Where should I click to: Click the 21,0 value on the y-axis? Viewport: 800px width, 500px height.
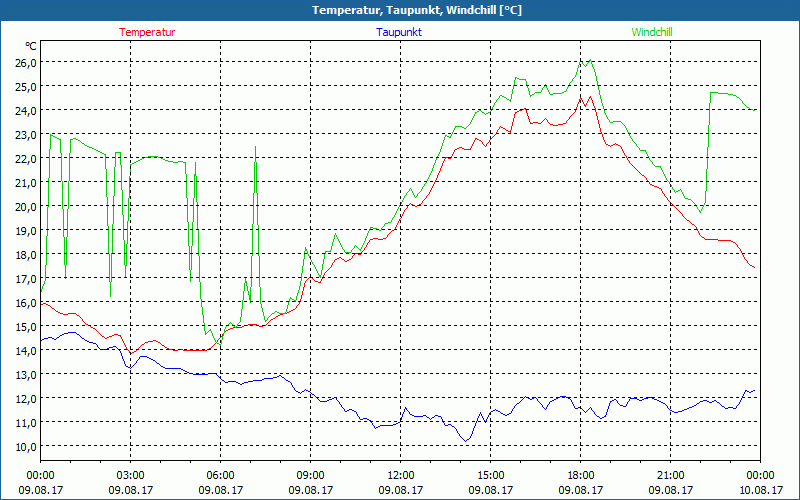(x=26, y=182)
